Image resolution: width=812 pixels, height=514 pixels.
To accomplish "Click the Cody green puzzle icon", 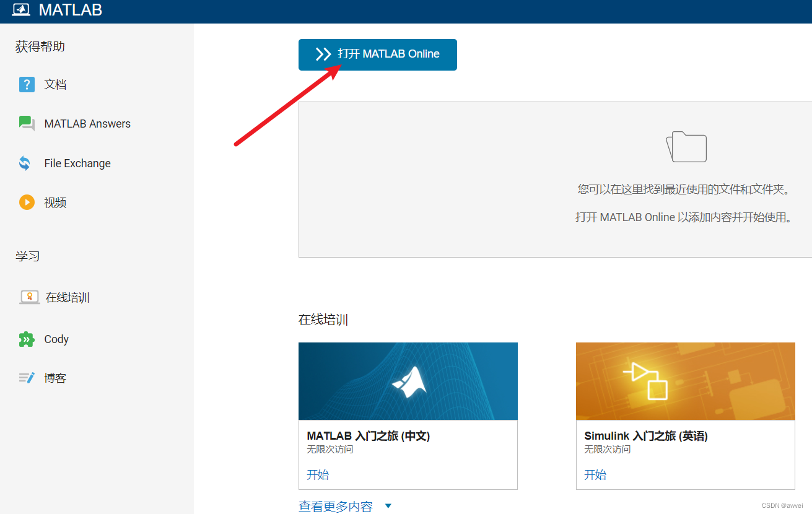I will tap(26, 339).
